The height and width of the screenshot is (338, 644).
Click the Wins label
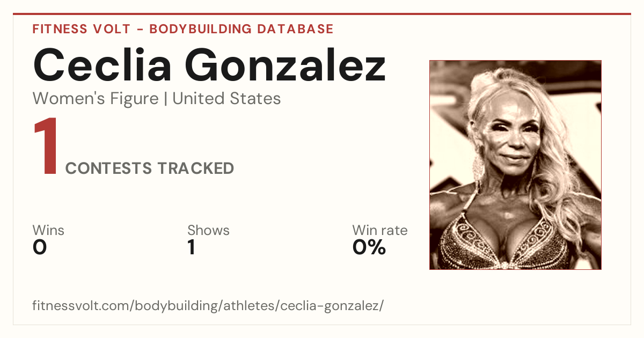tap(48, 231)
